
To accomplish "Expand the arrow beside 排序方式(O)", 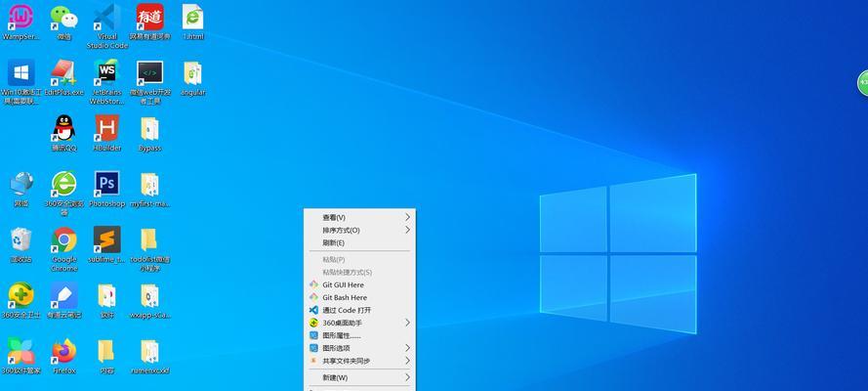I will tap(408, 230).
